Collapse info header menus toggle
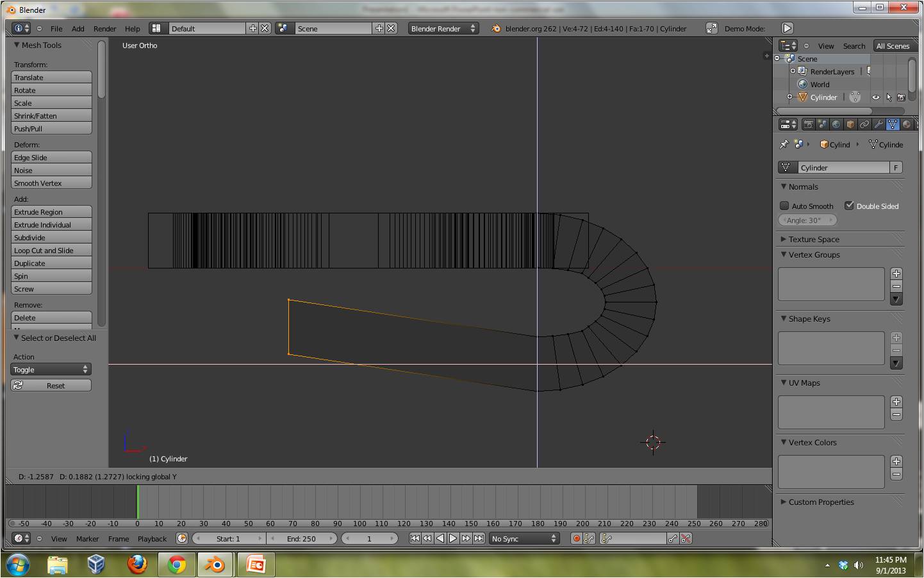The height and width of the screenshot is (578, 924). (40, 29)
